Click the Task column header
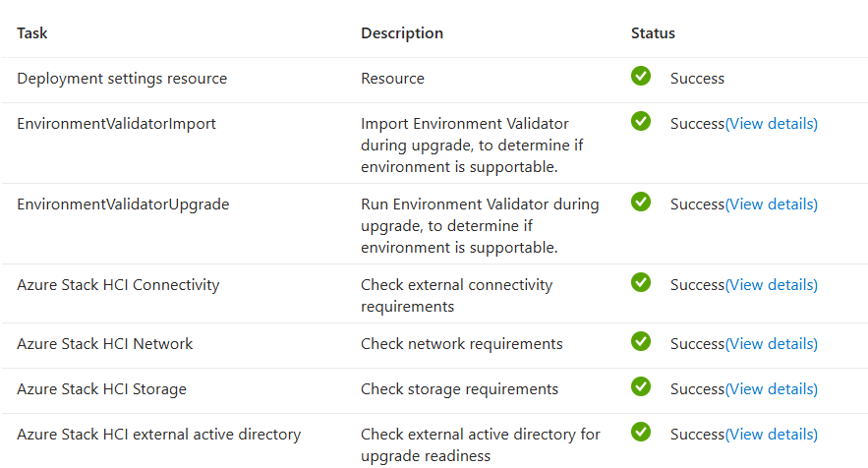 pos(32,33)
